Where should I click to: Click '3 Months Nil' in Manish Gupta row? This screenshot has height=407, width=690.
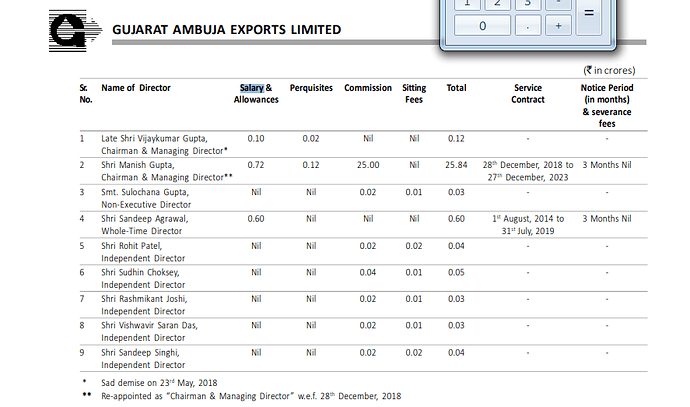[607, 165]
